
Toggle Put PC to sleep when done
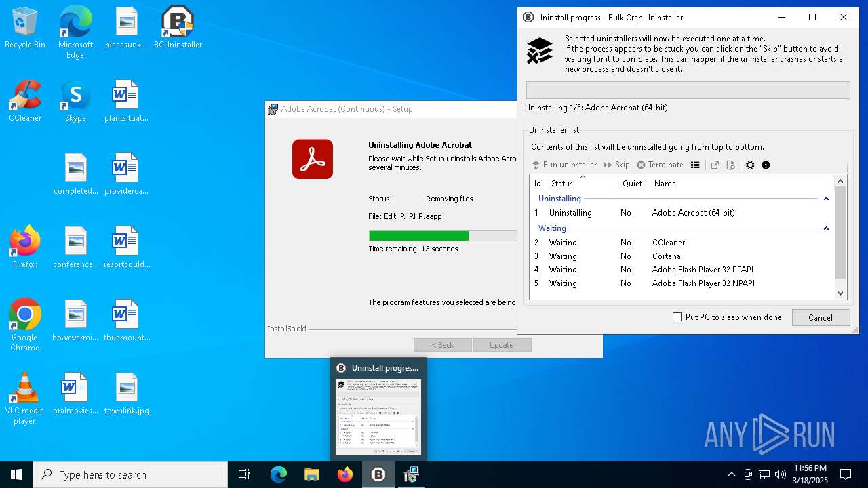click(x=727, y=317)
